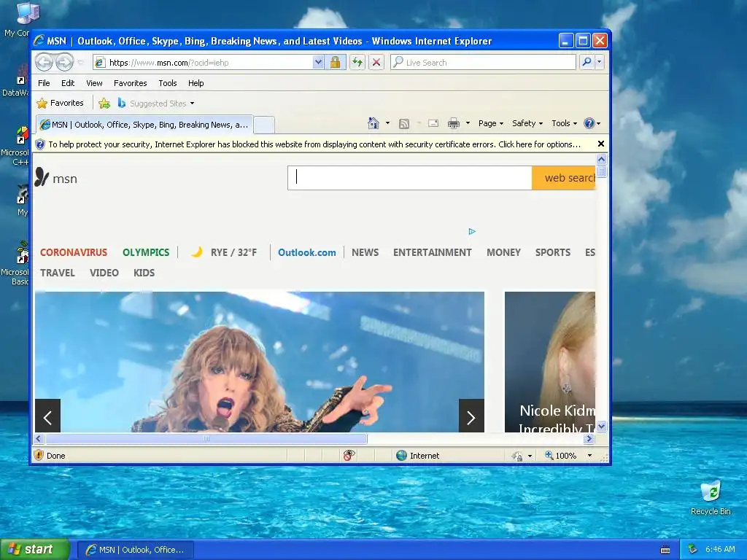Open the NEWS section link

coord(365,252)
